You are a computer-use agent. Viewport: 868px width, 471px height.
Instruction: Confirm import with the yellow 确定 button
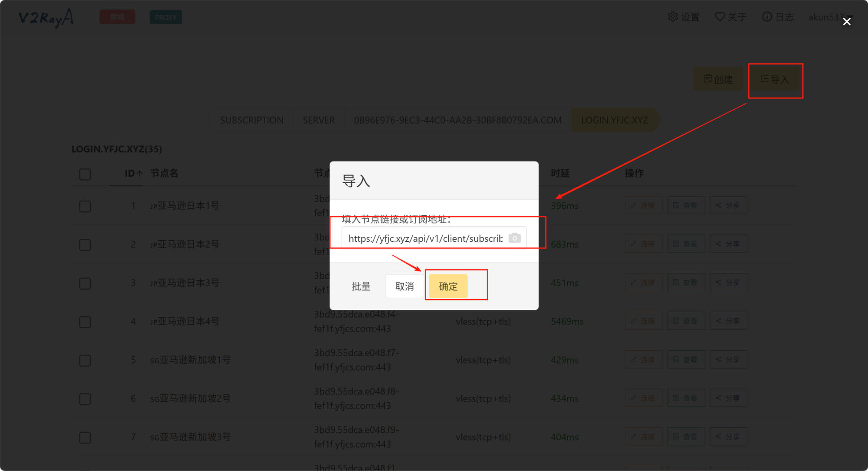point(448,286)
